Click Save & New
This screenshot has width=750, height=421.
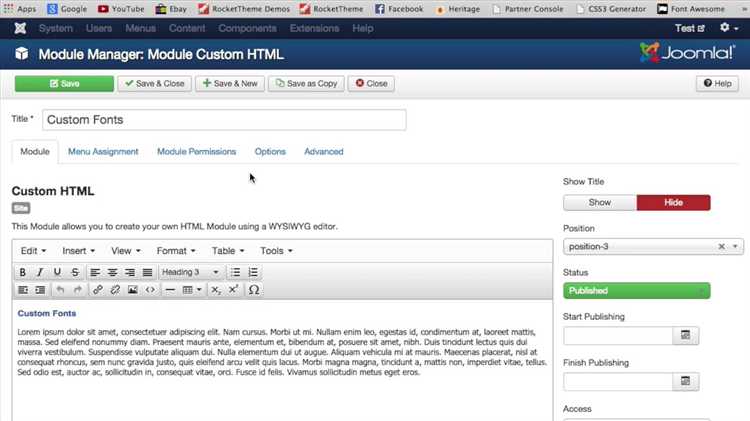(x=230, y=84)
